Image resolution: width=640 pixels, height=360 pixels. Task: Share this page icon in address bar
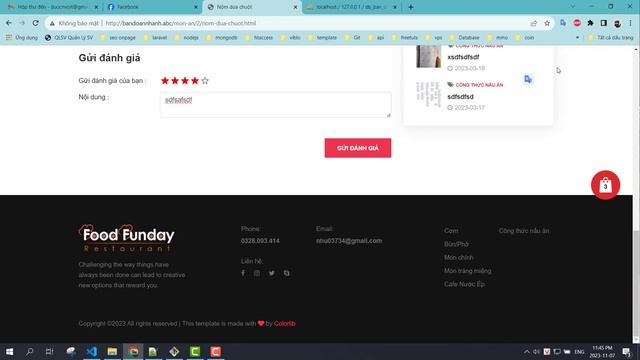pyautogui.click(x=533, y=23)
